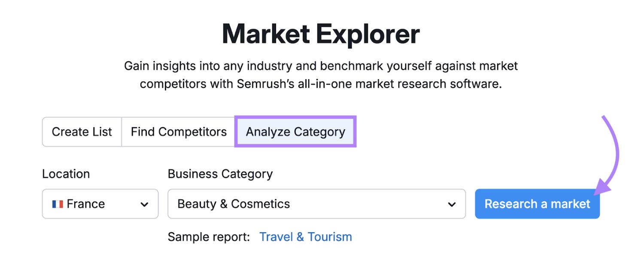Click the Market Explorer heading
This screenshot has height=258, width=644.
pyautogui.click(x=322, y=33)
